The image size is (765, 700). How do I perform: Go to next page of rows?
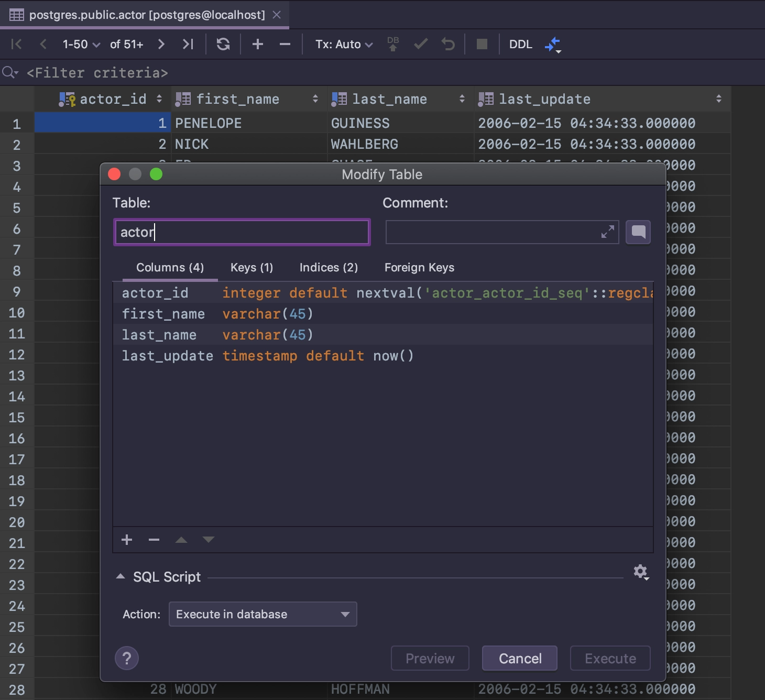[161, 44]
